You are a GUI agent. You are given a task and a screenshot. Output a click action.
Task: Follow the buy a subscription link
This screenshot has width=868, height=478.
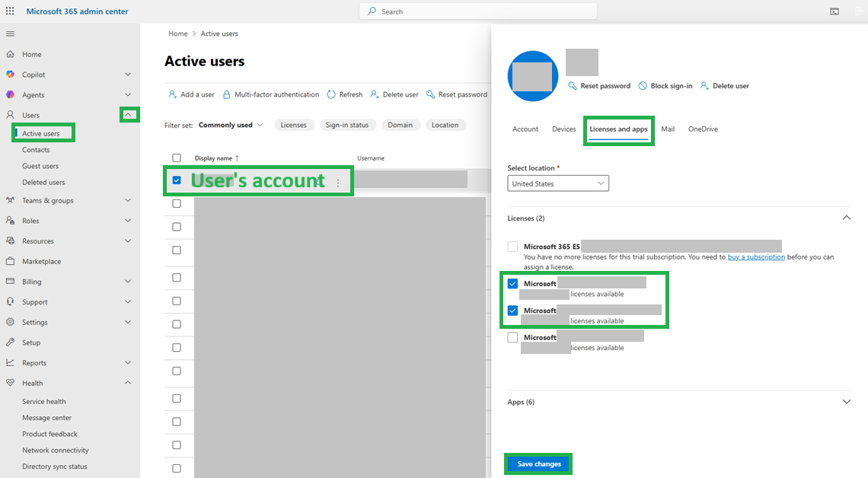[x=755, y=257]
